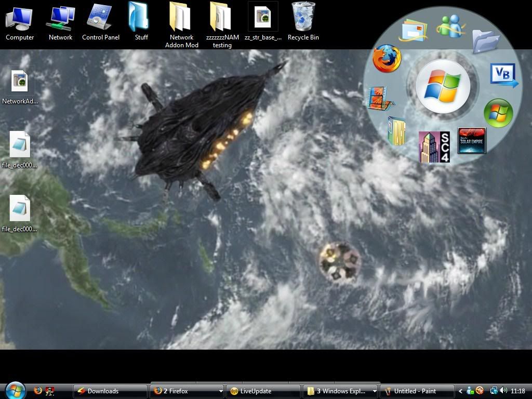Screen dimensions: 532x399
Task: Launch Firefox from the circular dock
Action: 387,58
